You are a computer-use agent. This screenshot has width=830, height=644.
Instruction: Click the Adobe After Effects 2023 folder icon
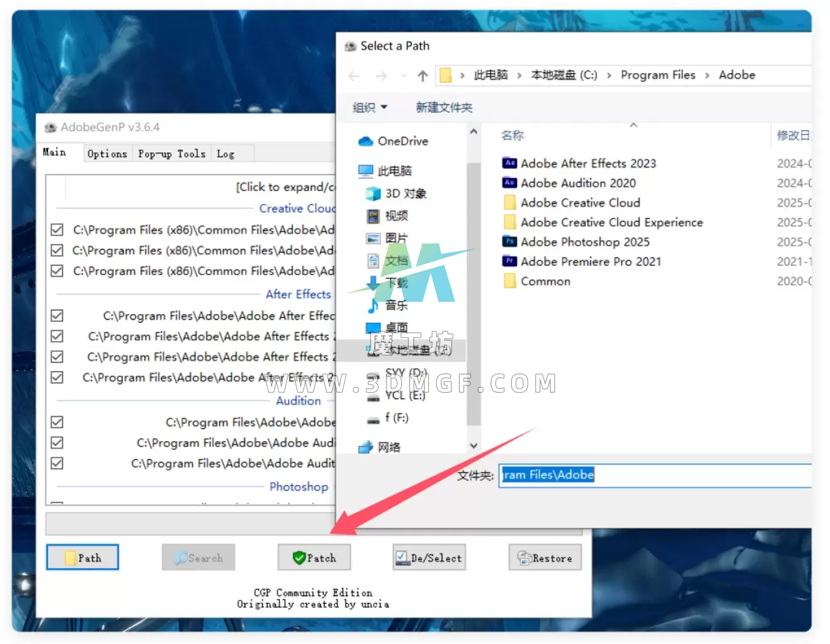tap(509, 163)
